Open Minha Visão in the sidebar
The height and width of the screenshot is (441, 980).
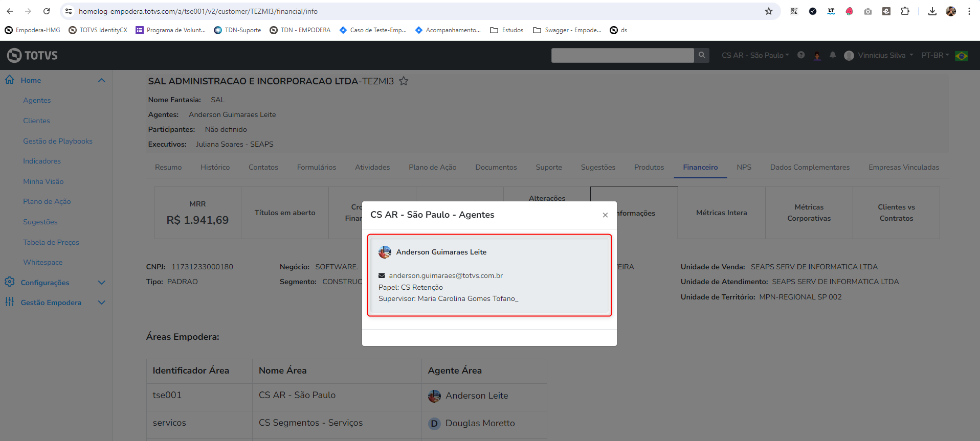(x=43, y=181)
